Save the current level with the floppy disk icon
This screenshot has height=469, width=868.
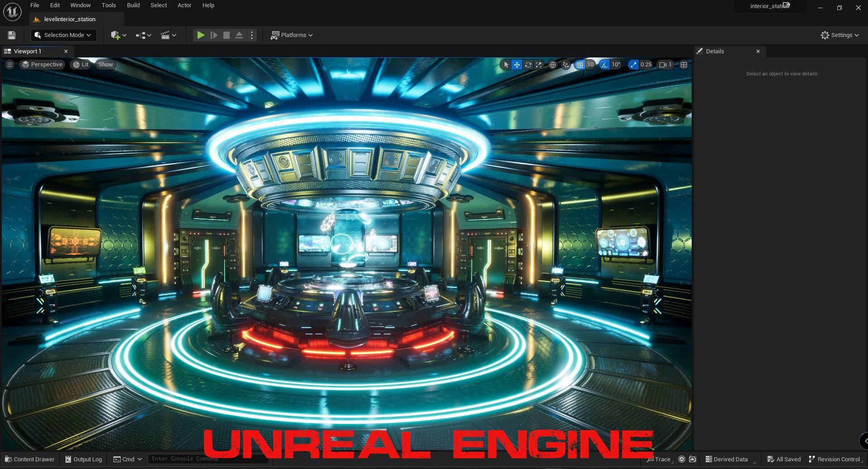coord(12,35)
